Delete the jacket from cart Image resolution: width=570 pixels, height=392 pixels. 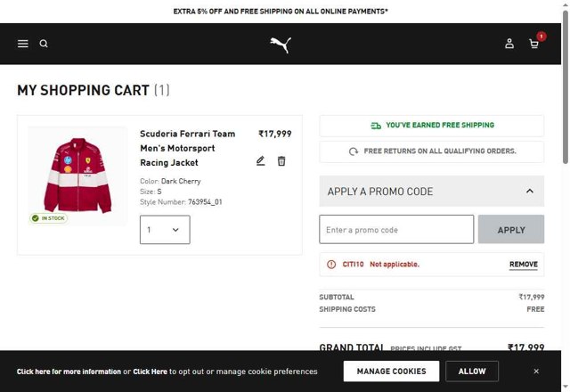point(281,161)
